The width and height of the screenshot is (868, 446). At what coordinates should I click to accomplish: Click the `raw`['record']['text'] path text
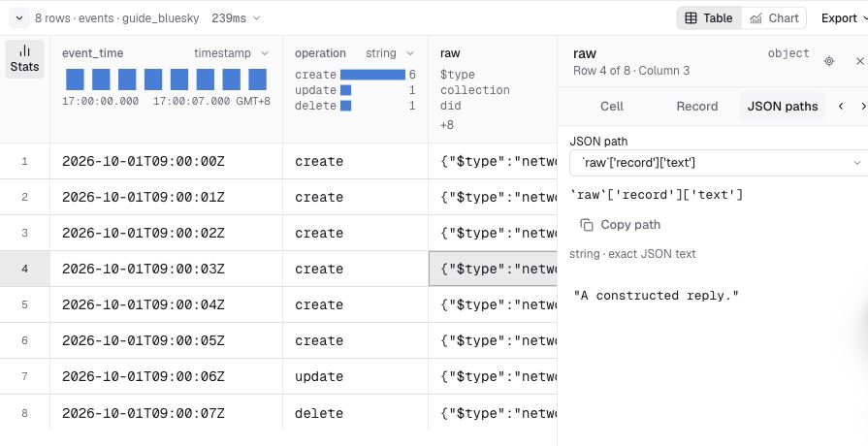pos(657,195)
